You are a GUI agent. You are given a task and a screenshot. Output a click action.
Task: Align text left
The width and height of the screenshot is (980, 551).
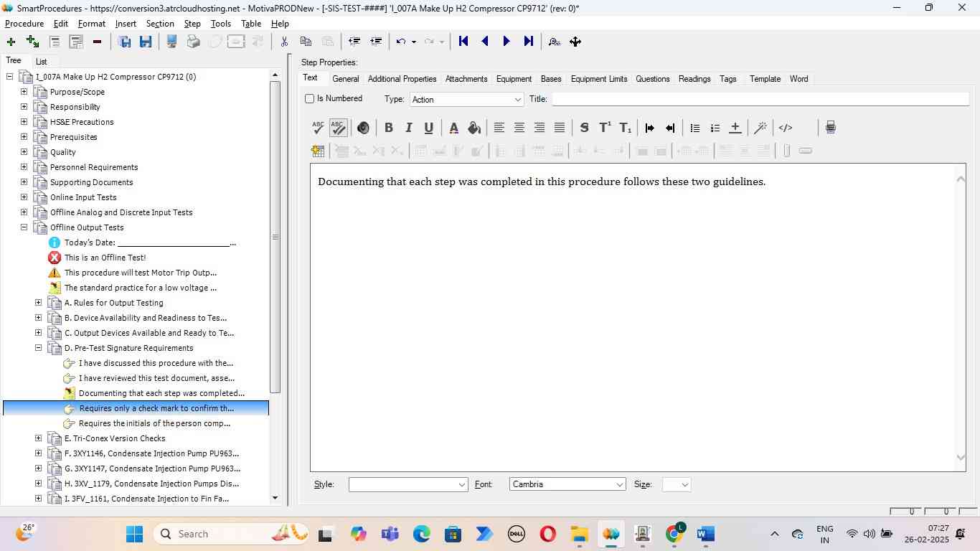coord(499,128)
